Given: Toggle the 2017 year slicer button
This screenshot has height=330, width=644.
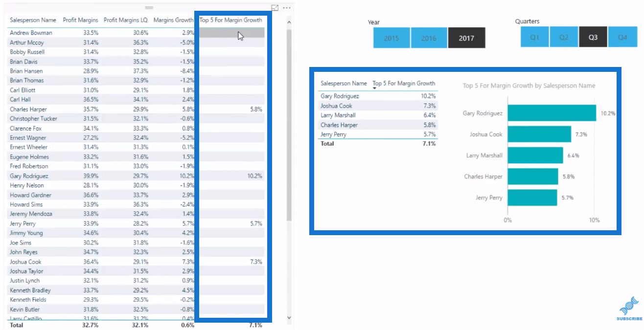Looking at the screenshot, I should tap(466, 38).
